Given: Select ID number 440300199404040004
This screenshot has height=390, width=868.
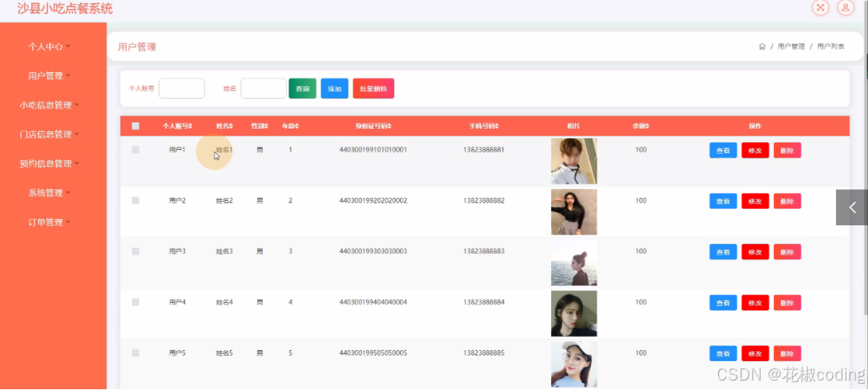Looking at the screenshot, I should pyautogui.click(x=373, y=302).
